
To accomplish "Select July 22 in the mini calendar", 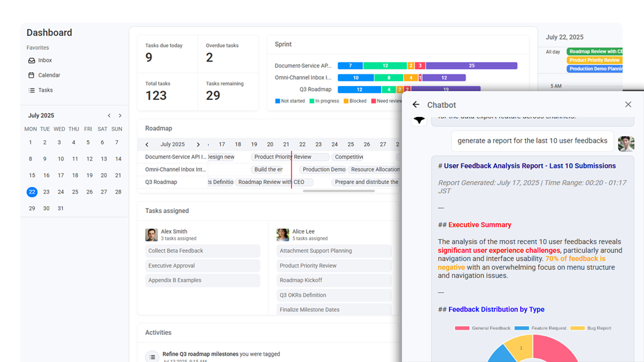I will point(32,192).
